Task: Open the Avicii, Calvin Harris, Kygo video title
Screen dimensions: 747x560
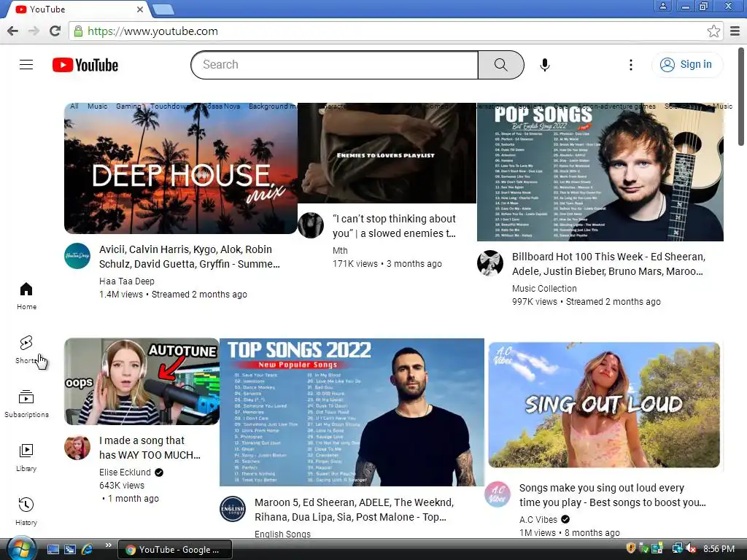Action: tap(190, 257)
